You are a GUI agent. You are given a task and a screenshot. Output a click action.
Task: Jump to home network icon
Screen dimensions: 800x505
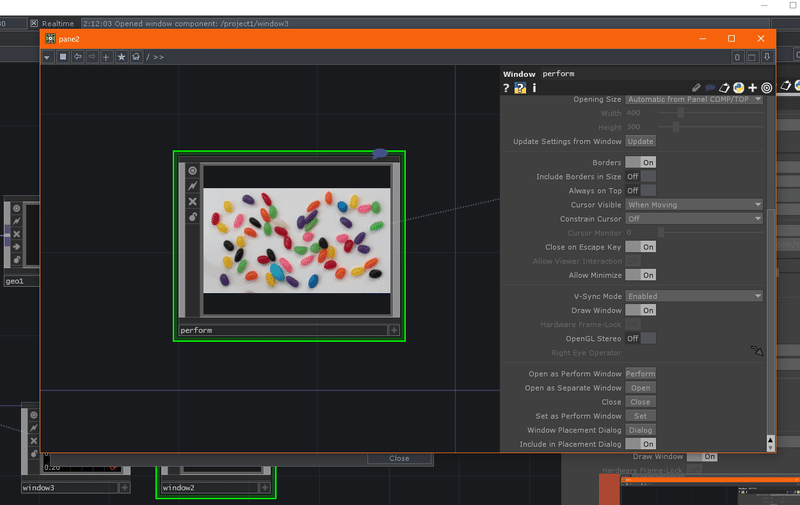coord(136,57)
